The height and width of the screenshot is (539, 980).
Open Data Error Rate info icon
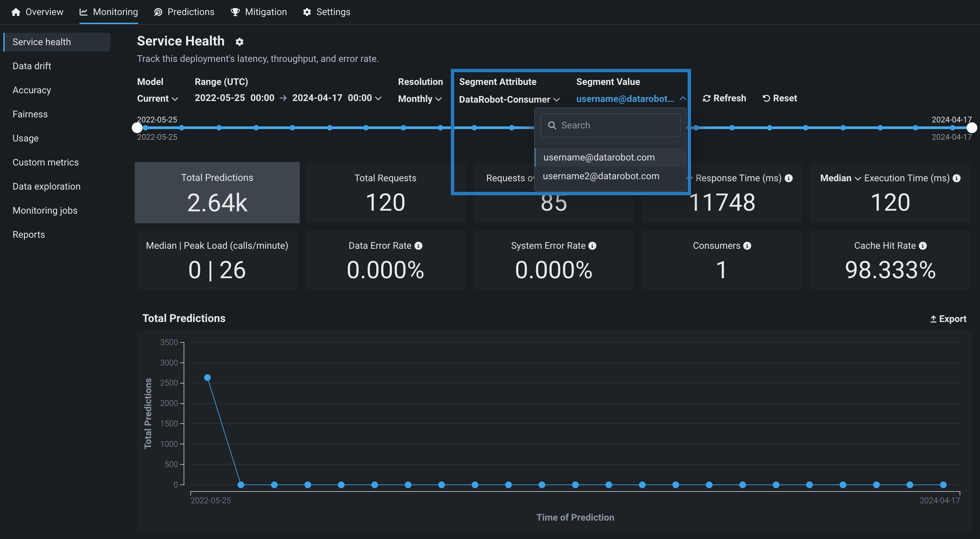pos(418,246)
